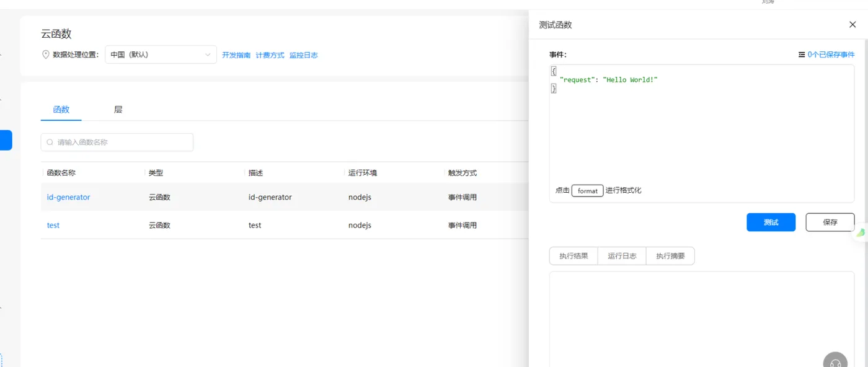This screenshot has height=367, width=868.
Task: Select the 运行环境 column header
Action: tap(363, 173)
